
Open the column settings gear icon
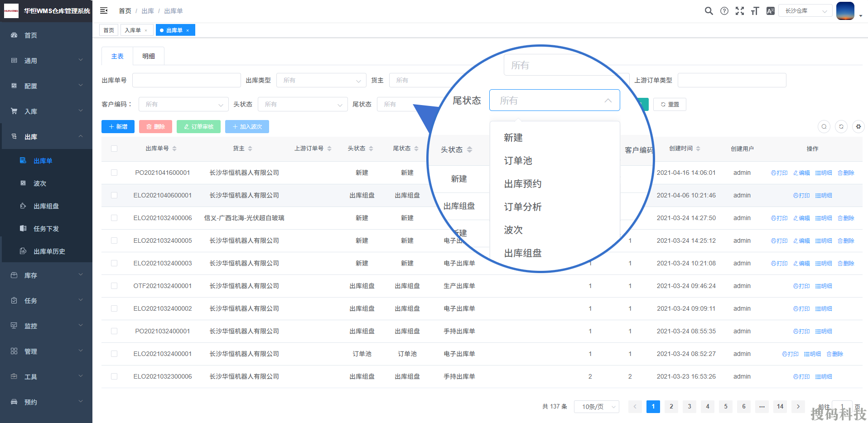click(858, 126)
